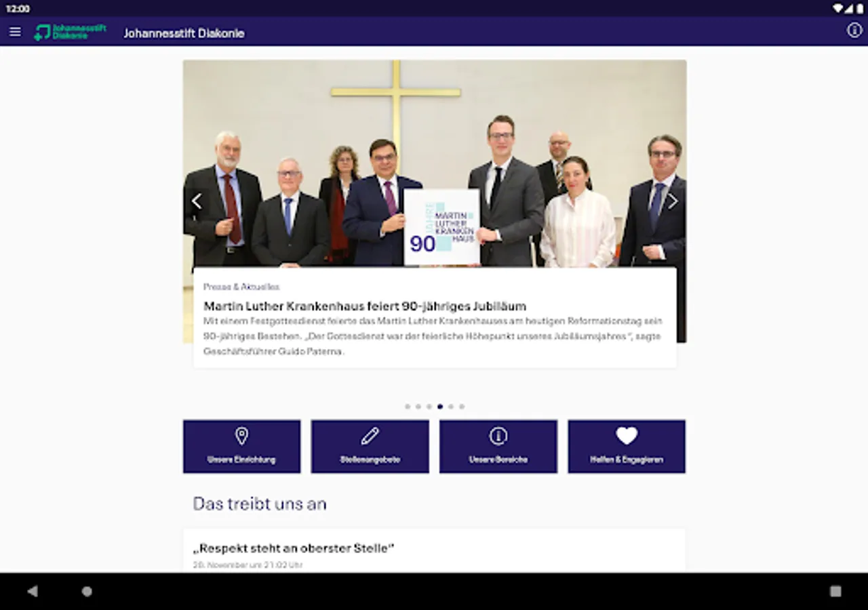Advance to next carousel slide arrow
The height and width of the screenshot is (610, 868).
[672, 201]
